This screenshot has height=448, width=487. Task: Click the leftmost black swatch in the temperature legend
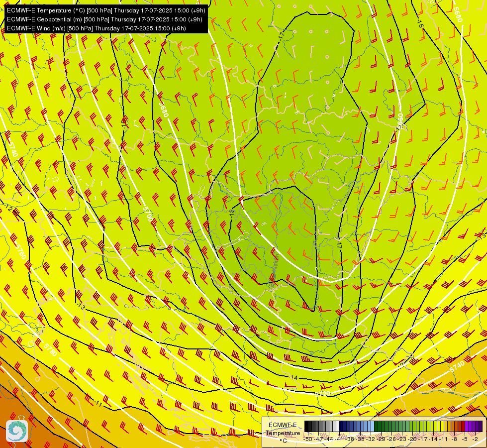(x=306, y=426)
